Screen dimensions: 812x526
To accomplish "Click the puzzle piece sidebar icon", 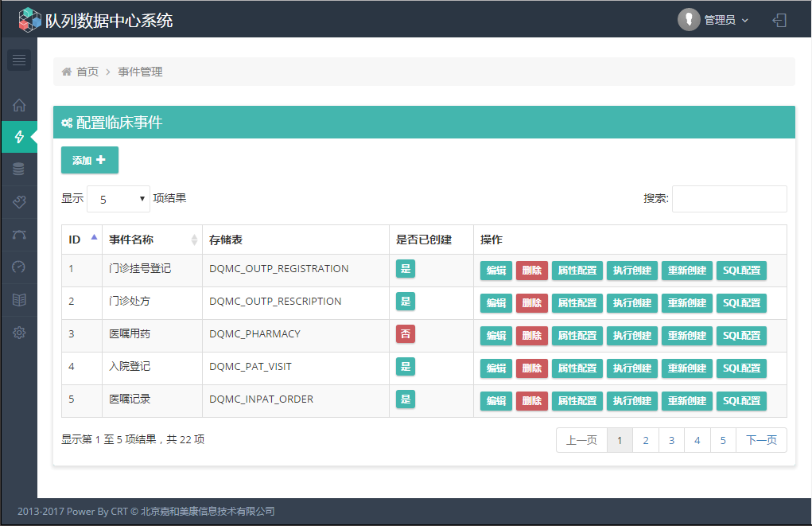I will pos(19,202).
